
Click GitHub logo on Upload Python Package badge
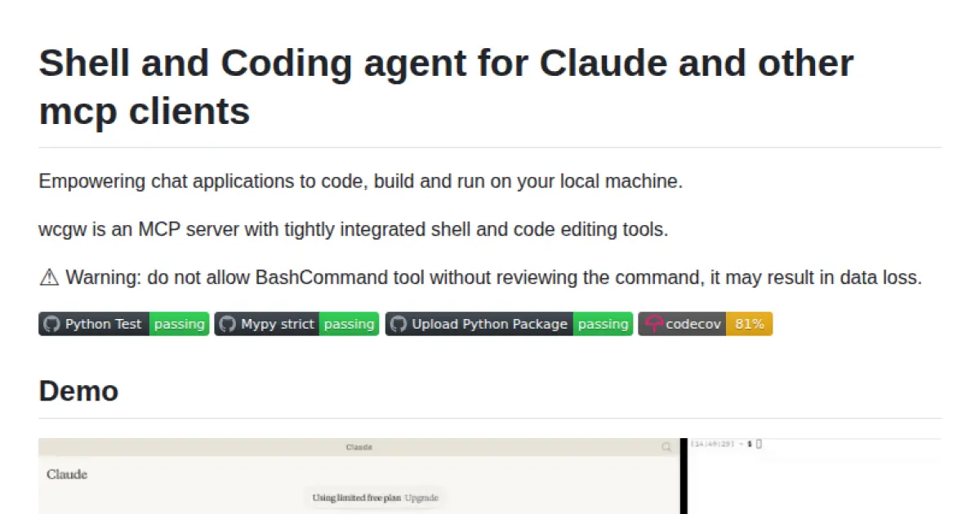(x=398, y=324)
